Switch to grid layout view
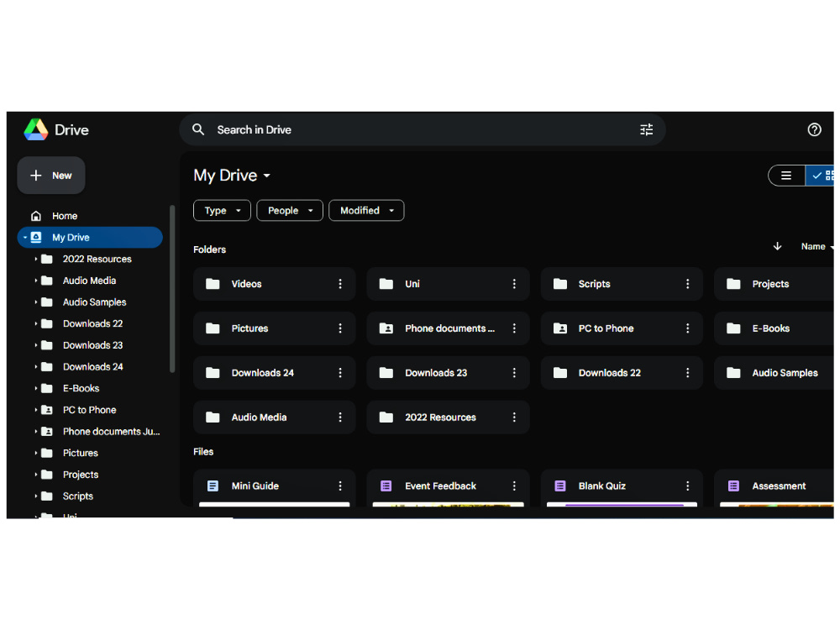840x630 pixels. click(820, 176)
